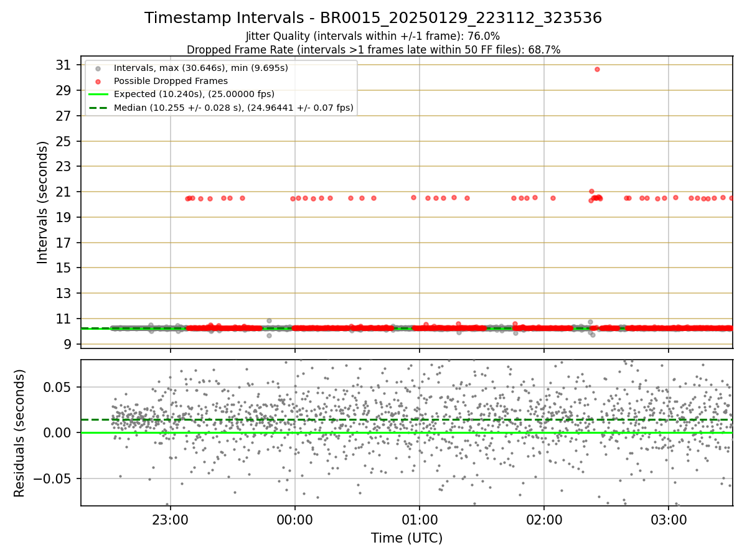Click the red dot marker in the legend
747x560 pixels.
point(98,81)
